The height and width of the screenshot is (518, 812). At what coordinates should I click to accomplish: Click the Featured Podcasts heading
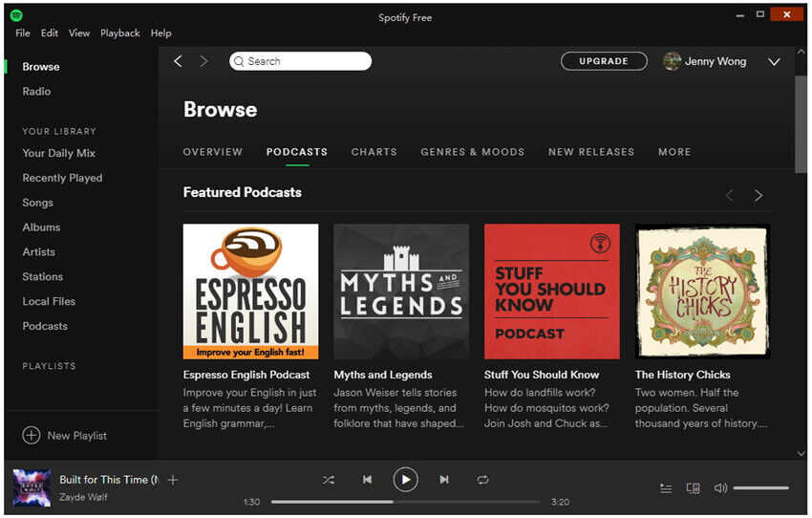[243, 192]
